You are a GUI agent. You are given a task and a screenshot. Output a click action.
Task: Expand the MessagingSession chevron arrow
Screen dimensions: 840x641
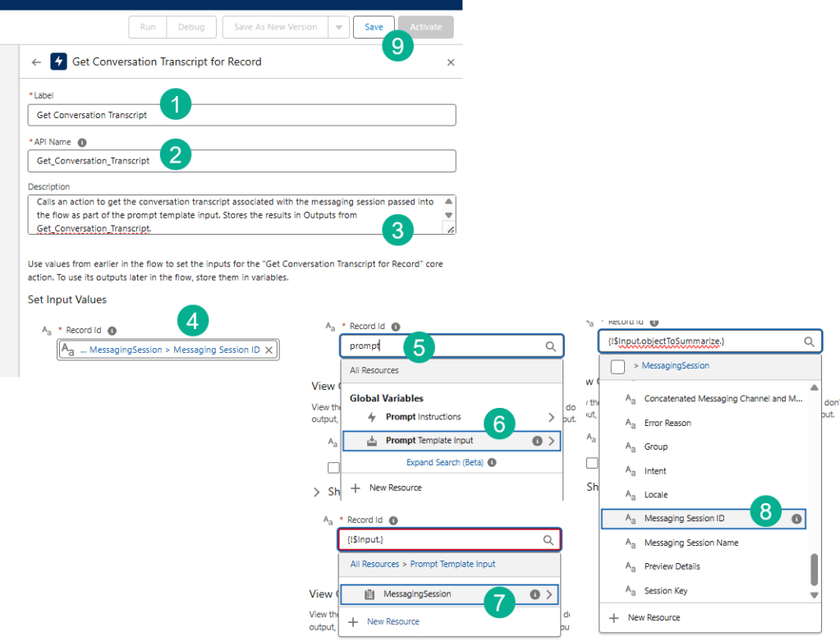pos(550,594)
